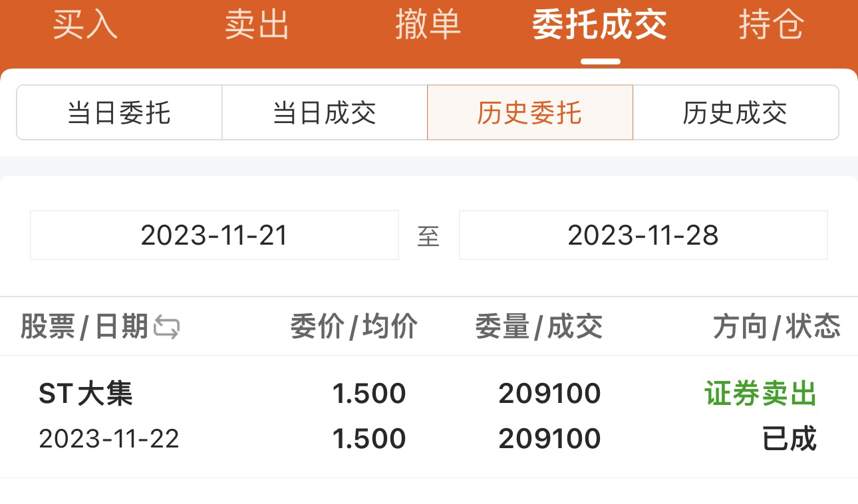
Task: Open end date picker 2023-11-28
Action: click(643, 235)
